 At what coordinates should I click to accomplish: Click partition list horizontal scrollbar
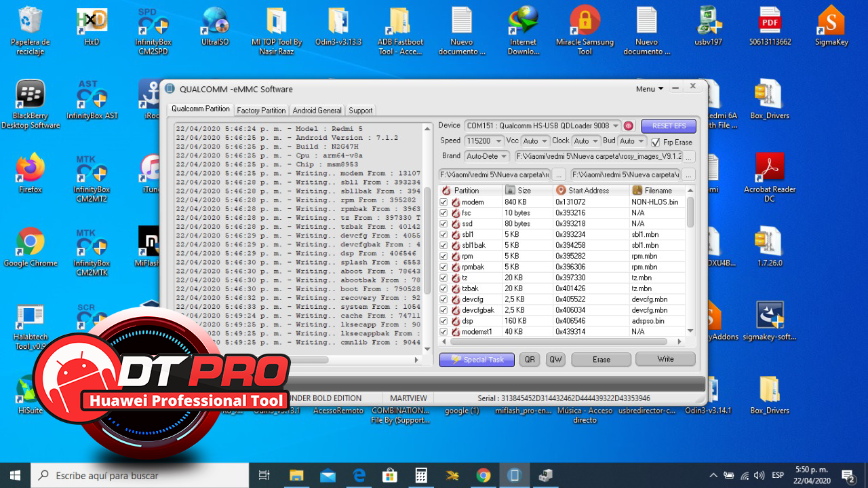562,342
